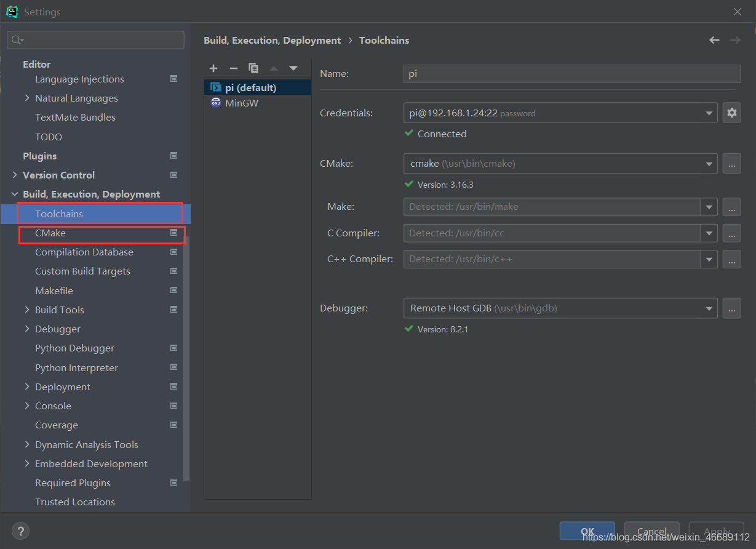
Task: Collapse Build, Execution, Deployment node
Action: (15, 194)
